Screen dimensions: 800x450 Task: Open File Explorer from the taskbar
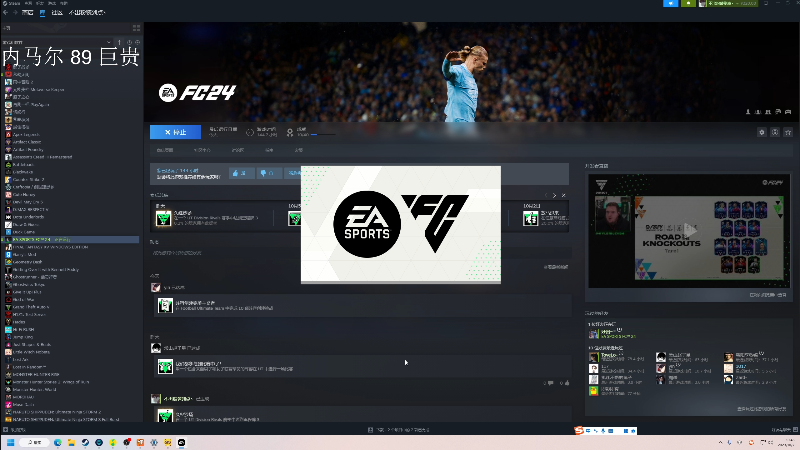coord(71,442)
